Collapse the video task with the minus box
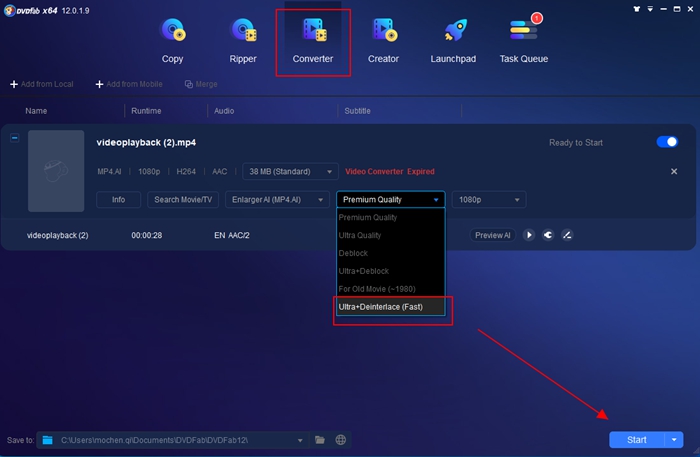Viewport: 700px width, 457px height. (x=14, y=138)
